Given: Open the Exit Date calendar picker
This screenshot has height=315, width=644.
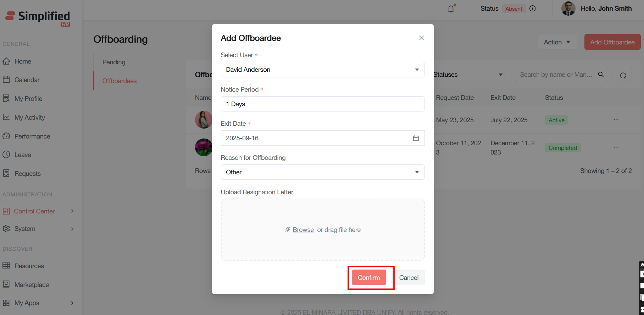Looking at the screenshot, I should pyautogui.click(x=416, y=138).
